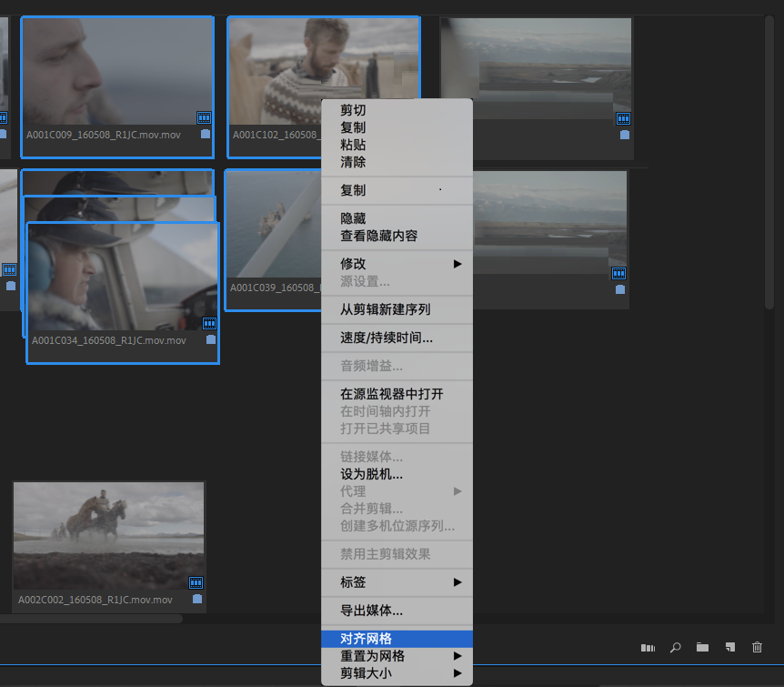The width and height of the screenshot is (784, 687).
Task: Click filmstrip badge on top-right landscape clip
Action: tap(623, 118)
